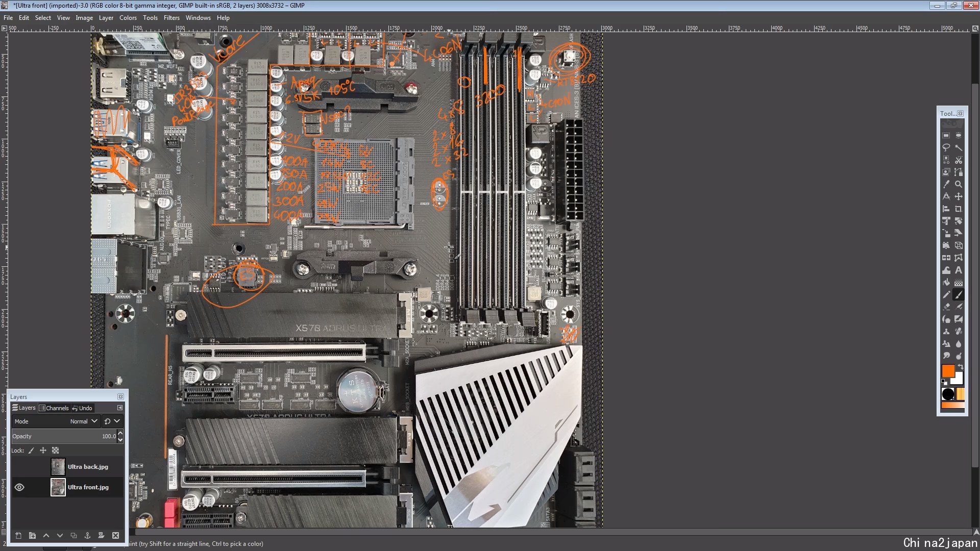Raise the layer one step
980x551 pixels.
tap(46, 535)
